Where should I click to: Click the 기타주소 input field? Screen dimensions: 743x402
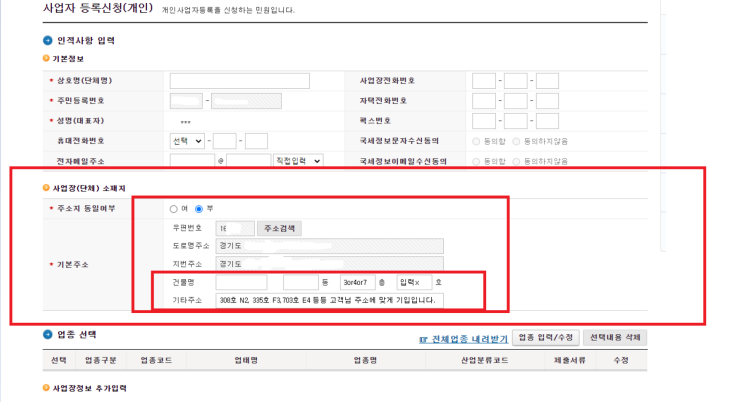[x=329, y=301]
